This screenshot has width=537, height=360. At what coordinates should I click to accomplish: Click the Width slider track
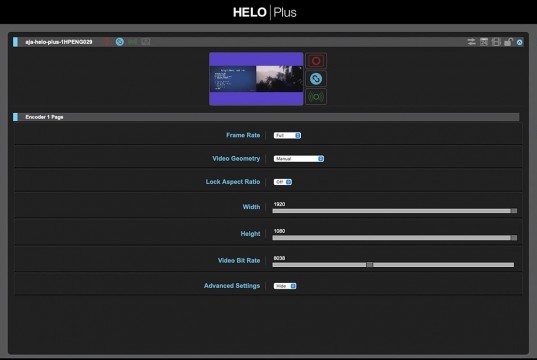click(395, 211)
